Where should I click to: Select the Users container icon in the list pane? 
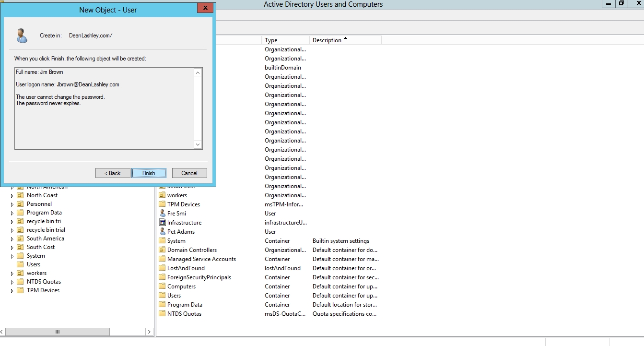click(162, 296)
